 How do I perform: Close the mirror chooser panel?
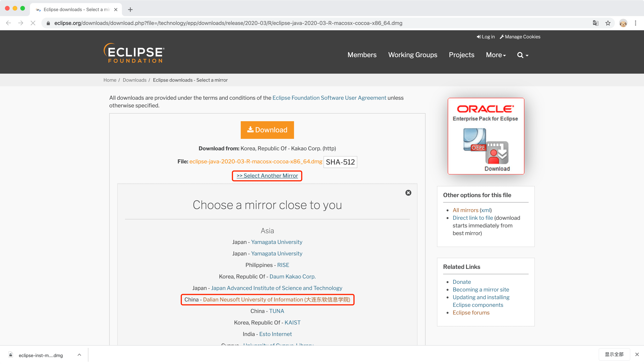tap(408, 193)
